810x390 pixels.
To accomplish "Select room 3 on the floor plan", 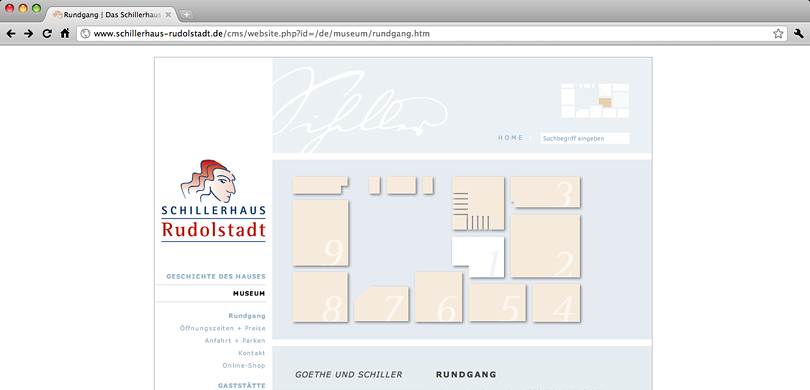I will pyautogui.click(x=546, y=192).
